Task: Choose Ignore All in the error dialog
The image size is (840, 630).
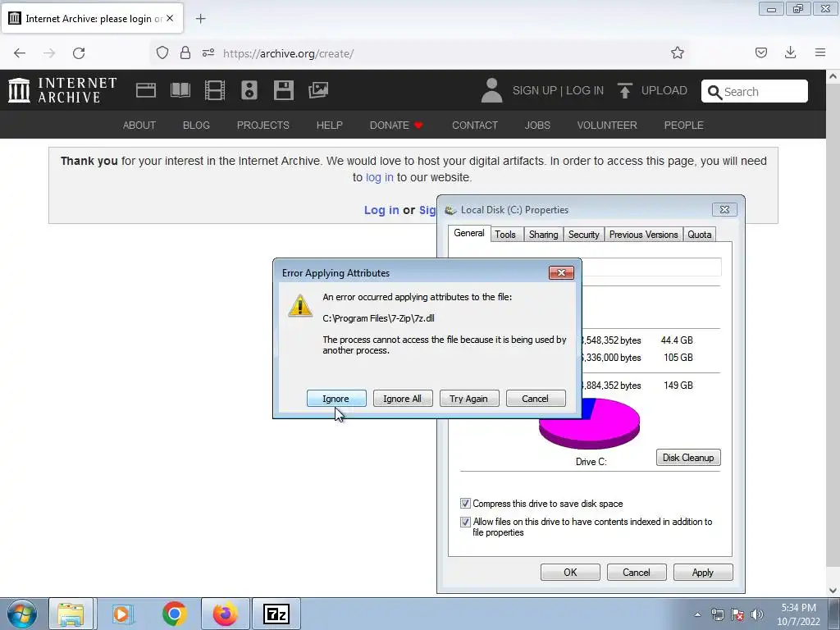Action: (x=402, y=399)
